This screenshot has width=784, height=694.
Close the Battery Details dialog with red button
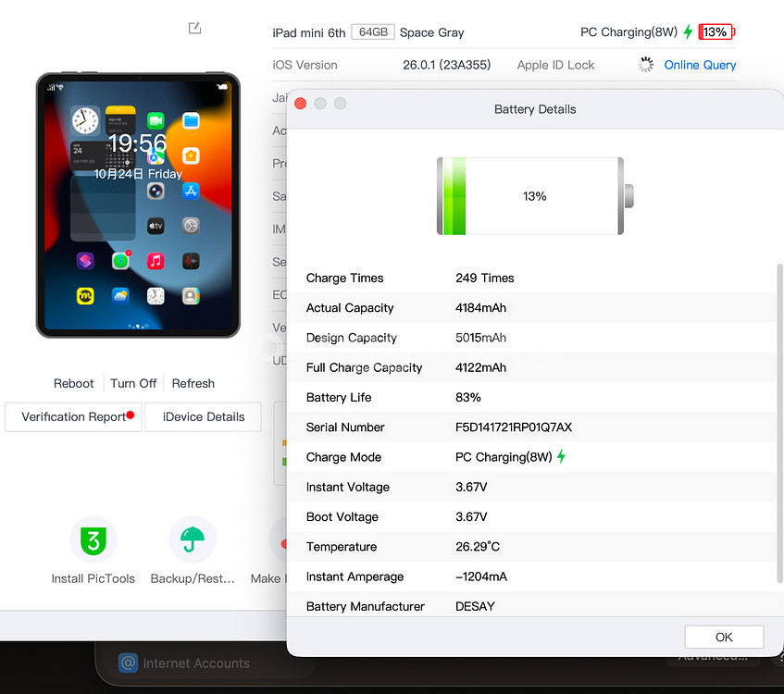[300, 104]
